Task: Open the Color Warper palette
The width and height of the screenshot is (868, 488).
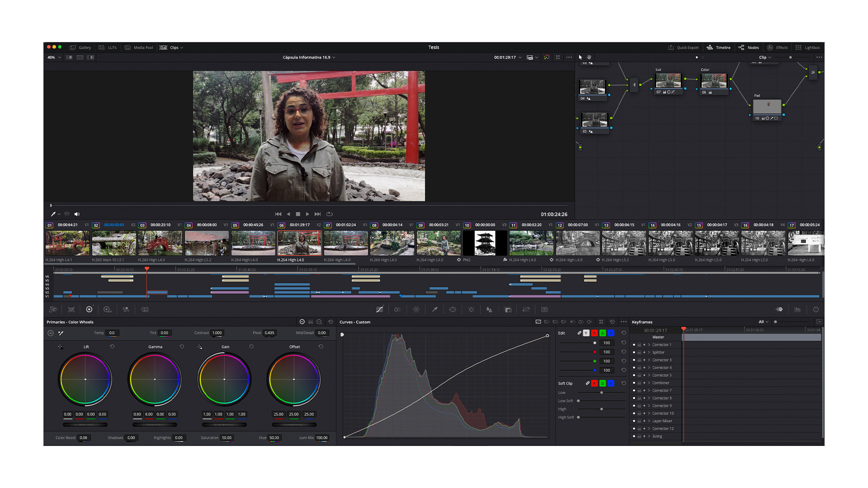Action: coord(416,310)
